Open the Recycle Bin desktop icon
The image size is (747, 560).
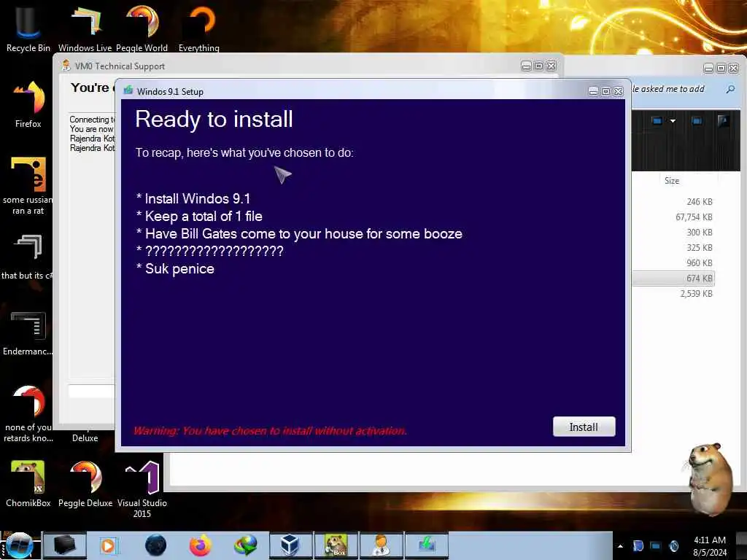(x=28, y=27)
